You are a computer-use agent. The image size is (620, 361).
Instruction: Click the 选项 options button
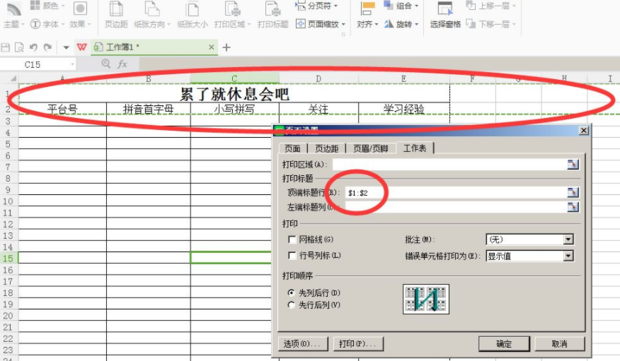303,344
